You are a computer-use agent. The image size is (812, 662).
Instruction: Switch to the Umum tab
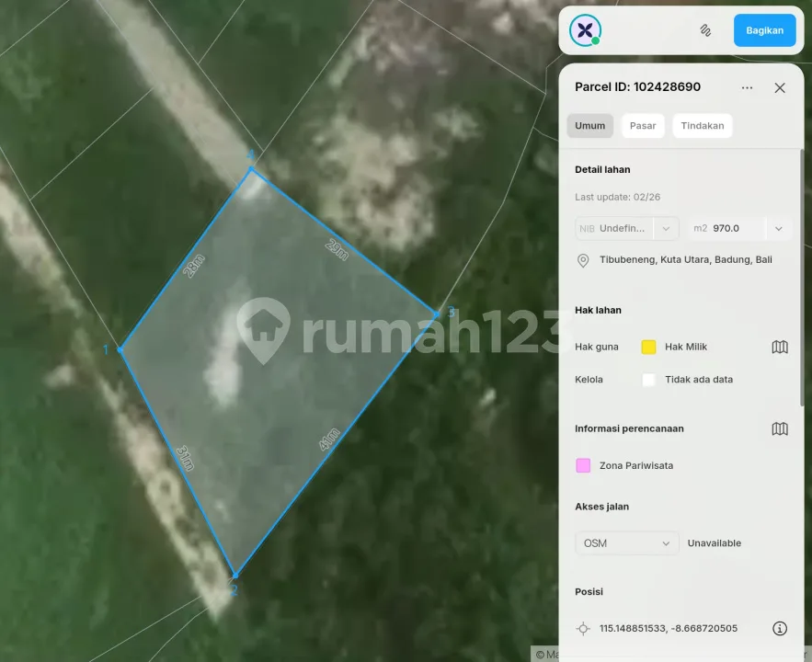pos(589,126)
